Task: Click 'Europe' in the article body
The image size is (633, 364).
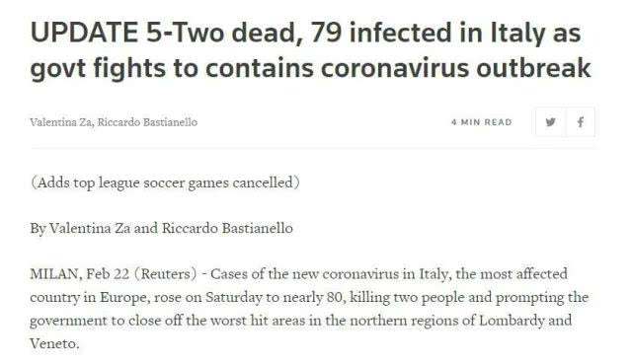Action: click(124, 298)
